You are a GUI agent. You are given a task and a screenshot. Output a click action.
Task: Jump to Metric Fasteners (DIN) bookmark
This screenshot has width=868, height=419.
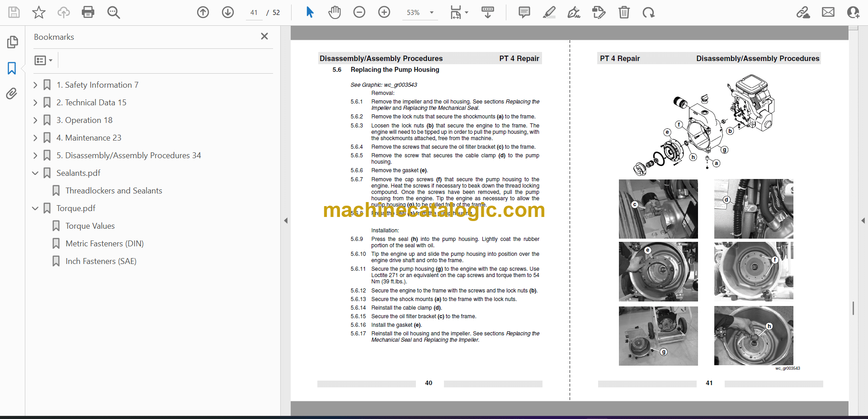pyautogui.click(x=104, y=244)
